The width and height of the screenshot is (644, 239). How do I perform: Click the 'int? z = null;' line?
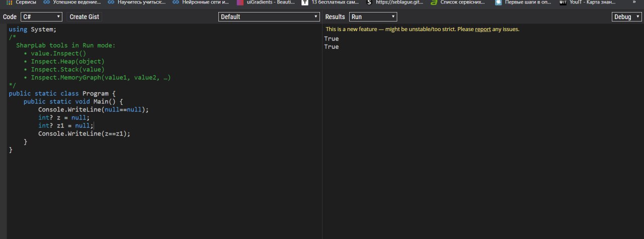[64, 117]
